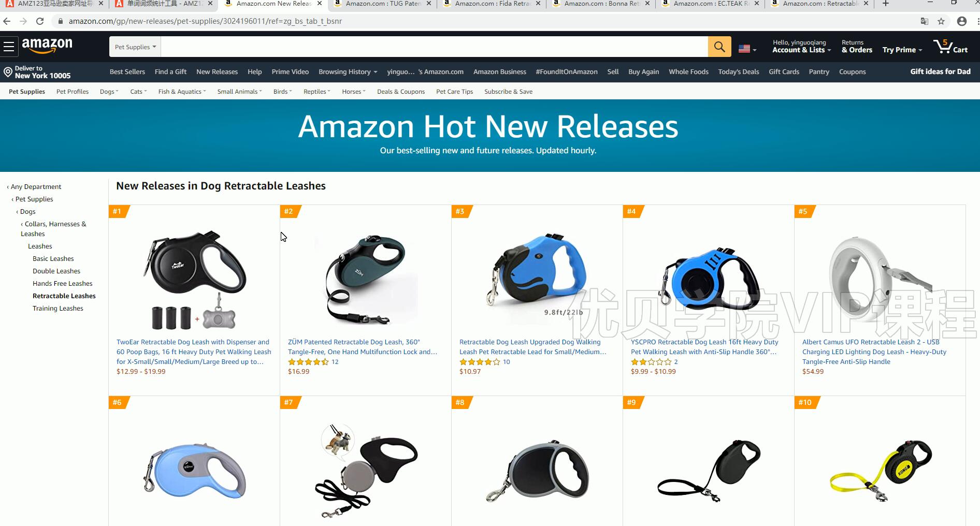This screenshot has width=980, height=526.
Task: Click the Amazon logo
Action: 47,46
